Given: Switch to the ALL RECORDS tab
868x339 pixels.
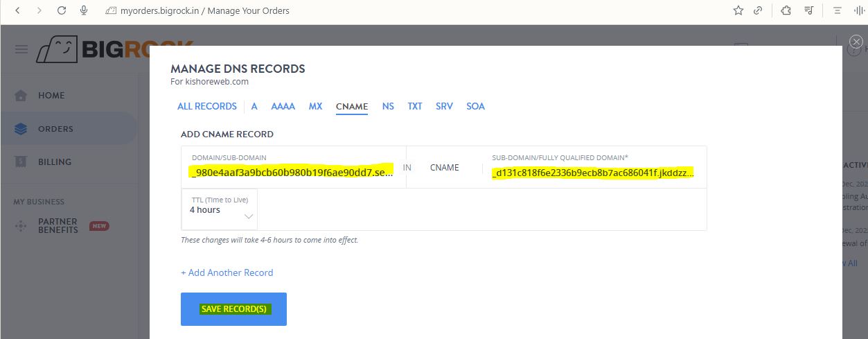Looking at the screenshot, I should click(x=206, y=106).
